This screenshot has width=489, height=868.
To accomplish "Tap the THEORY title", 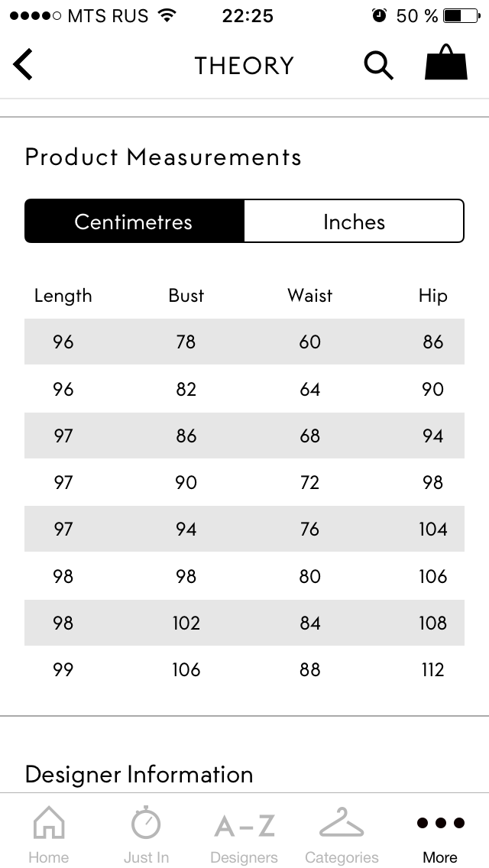I will tap(244, 65).
